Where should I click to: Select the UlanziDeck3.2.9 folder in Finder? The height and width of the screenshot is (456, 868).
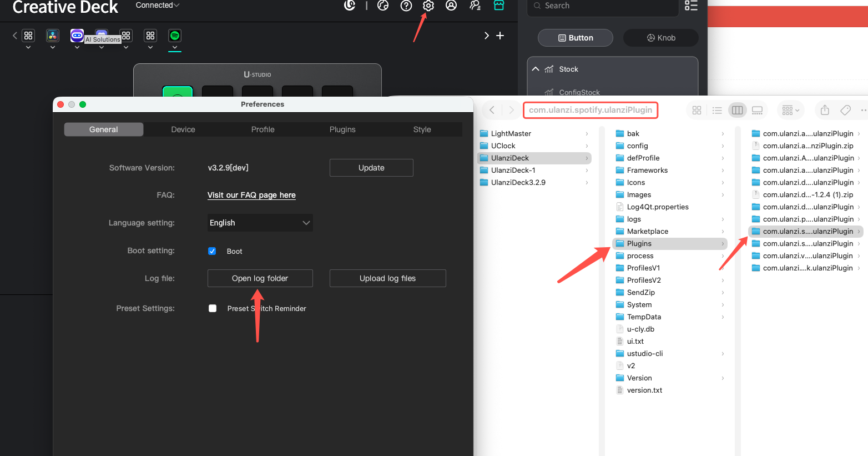click(x=534, y=182)
